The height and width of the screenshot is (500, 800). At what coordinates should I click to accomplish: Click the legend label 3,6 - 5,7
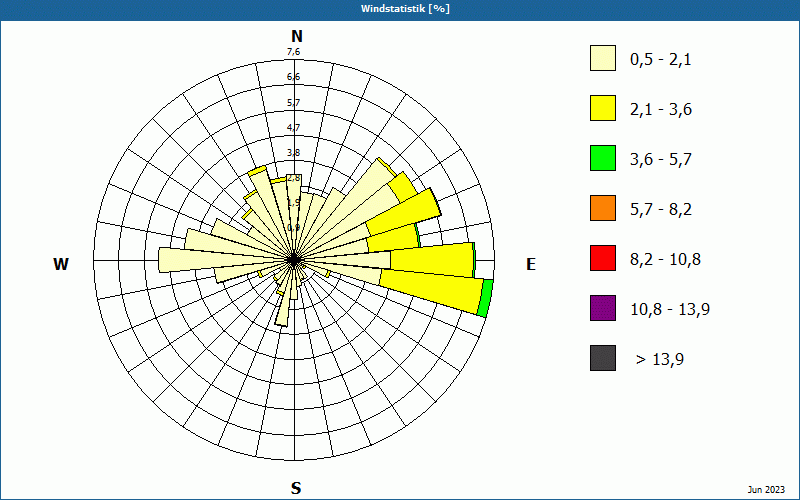(661, 160)
